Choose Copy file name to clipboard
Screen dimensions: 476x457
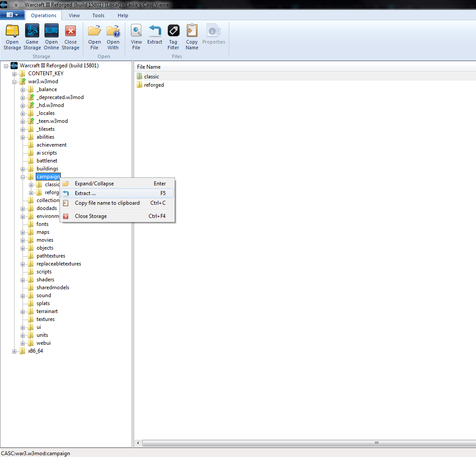118,203
